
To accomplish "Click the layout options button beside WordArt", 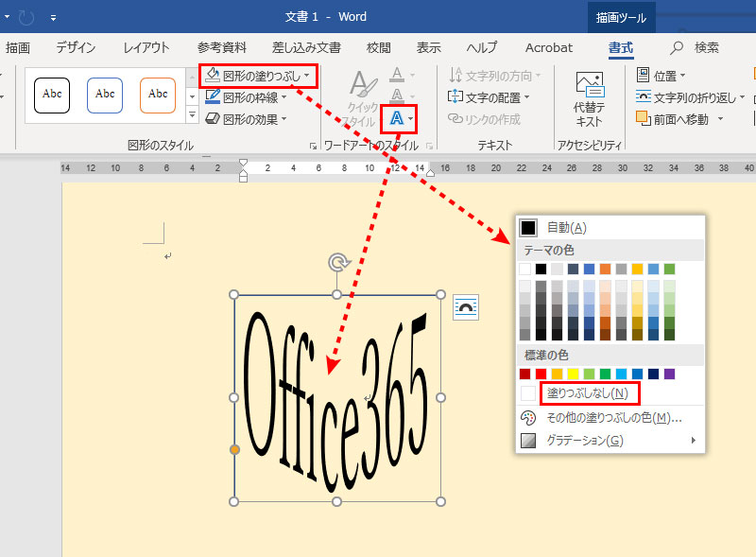I will pos(466,307).
